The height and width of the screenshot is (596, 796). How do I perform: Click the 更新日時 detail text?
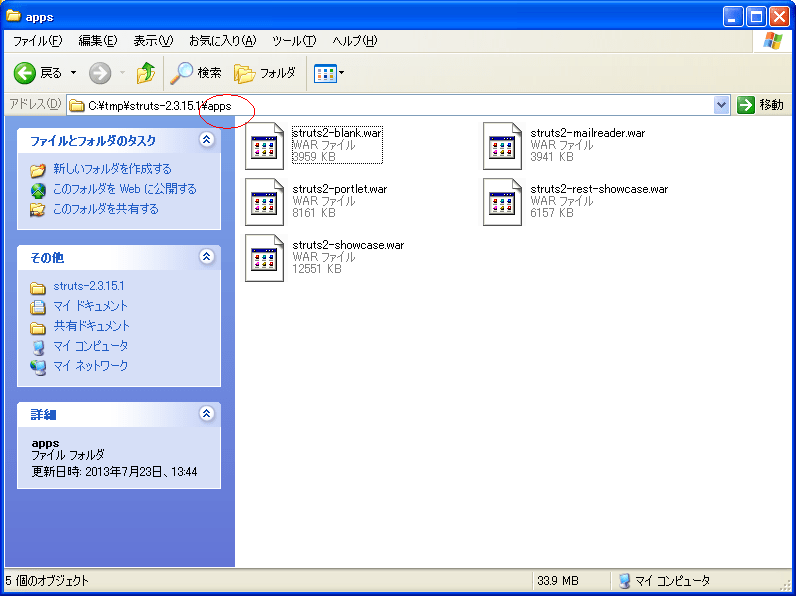(x=114, y=472)
